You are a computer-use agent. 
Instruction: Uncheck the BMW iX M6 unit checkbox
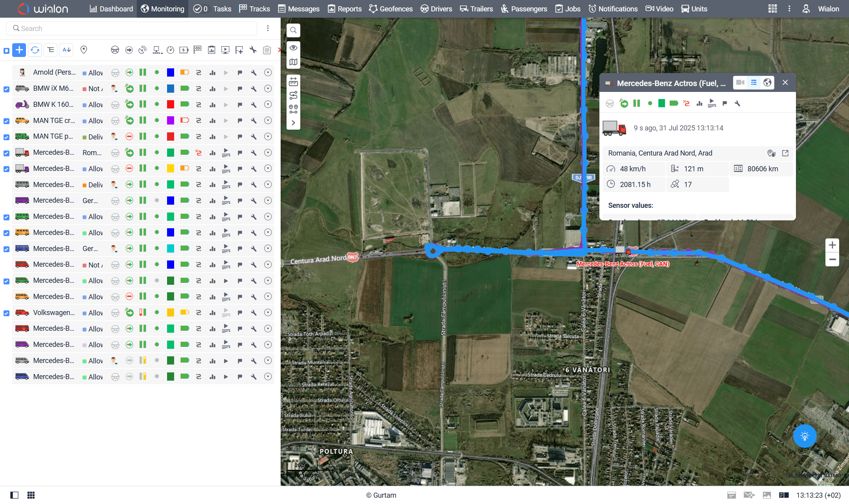(x=6, y=89)
